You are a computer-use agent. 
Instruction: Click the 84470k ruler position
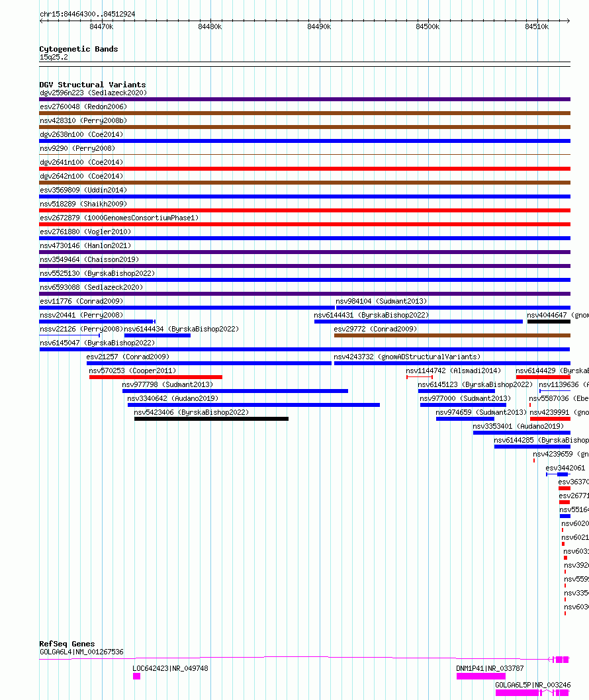point(101,26)
